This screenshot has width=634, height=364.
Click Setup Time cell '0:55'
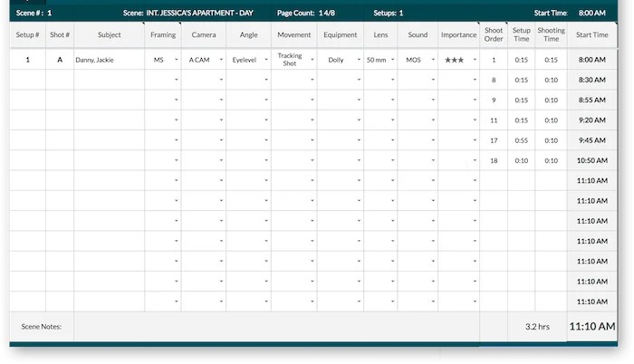click(522, 140)
